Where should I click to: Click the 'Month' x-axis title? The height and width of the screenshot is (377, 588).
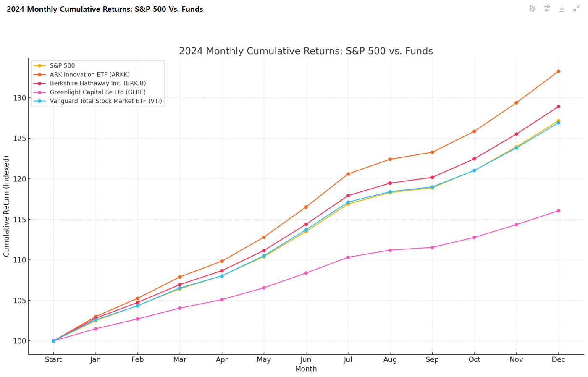pos(306,369)
